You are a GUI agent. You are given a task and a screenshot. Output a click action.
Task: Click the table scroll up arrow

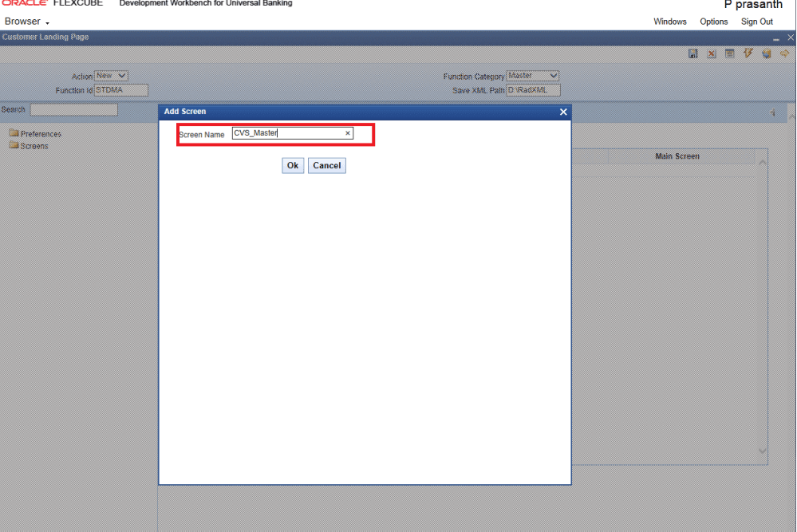[x=763, y=163]
